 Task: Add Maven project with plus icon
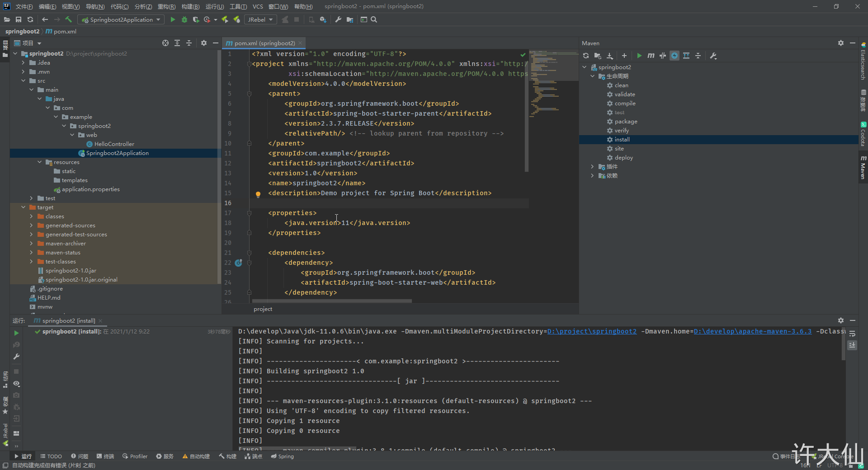tap(624, 56)
